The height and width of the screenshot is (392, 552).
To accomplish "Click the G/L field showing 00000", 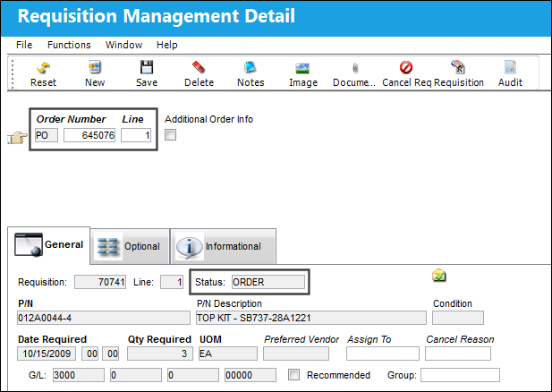I will 251,375.
